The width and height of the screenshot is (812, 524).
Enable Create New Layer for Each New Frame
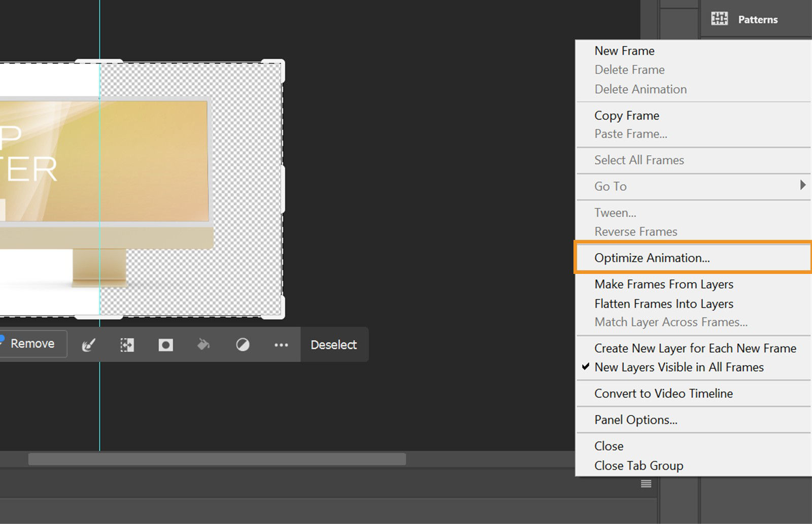(x=695, y=348)
